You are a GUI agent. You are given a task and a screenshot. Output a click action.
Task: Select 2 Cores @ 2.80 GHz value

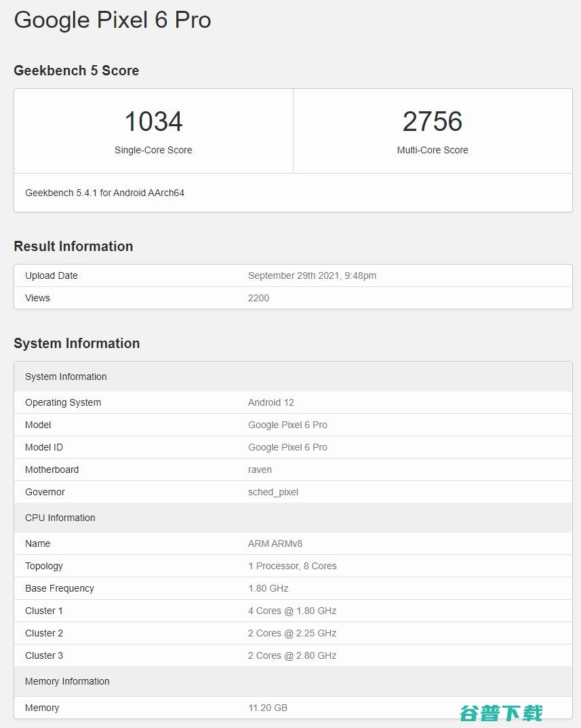(x=292, y=655)
